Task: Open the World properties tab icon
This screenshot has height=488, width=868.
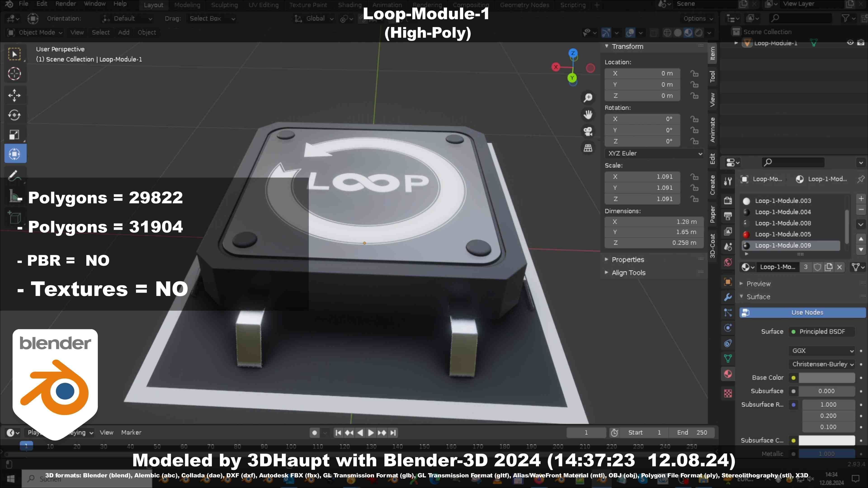Action: (x=728, y=262)
